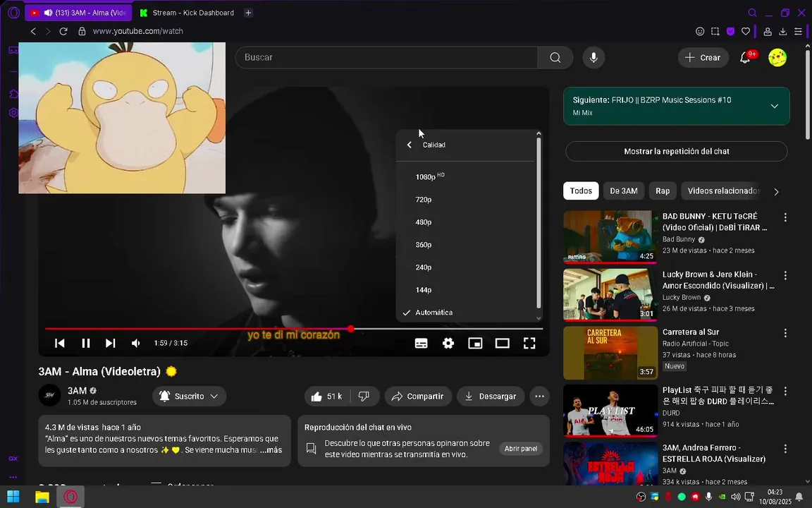This screenshot has height=508, width=812.
Task: Open the account avatar menu
Action: [x=777, y=58]
